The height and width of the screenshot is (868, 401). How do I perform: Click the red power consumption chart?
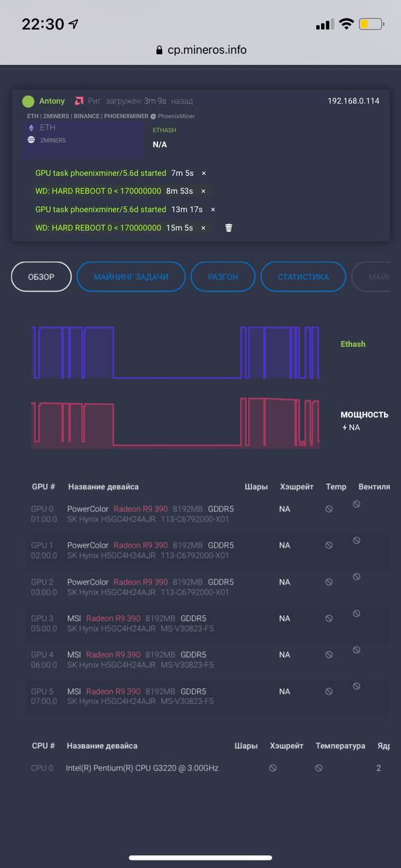175,423
